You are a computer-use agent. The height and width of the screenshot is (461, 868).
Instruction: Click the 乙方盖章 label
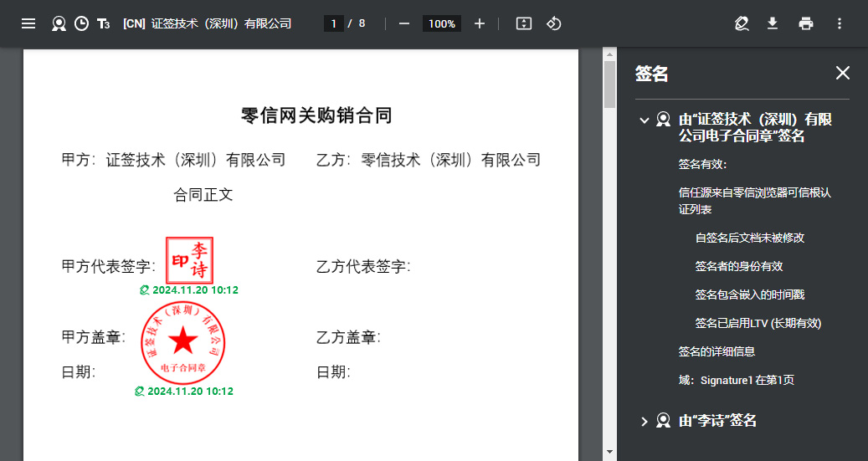[x=348, y=337]
